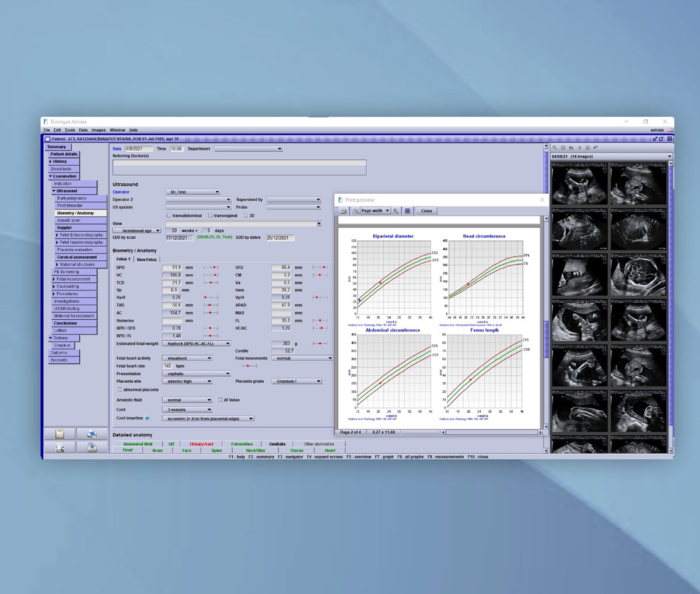Expand the History item in the sidebar
Image resolution: width=700 pixels, height=594 pixels.
[x=51, y=162]
